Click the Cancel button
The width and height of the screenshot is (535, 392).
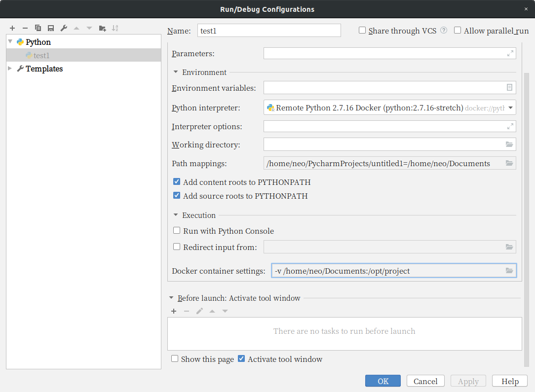pos(425,381)
